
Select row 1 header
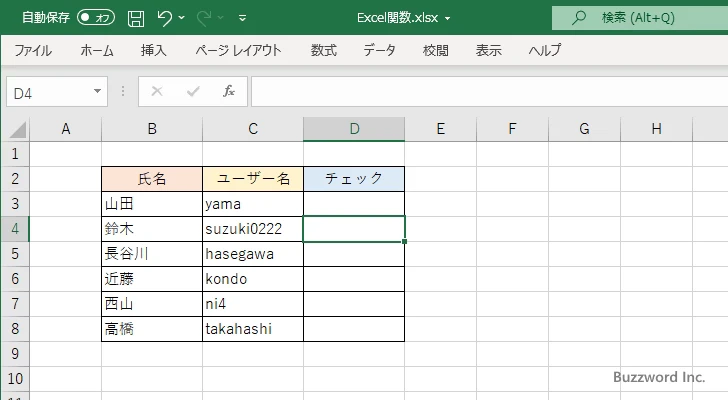coord(15,154)
